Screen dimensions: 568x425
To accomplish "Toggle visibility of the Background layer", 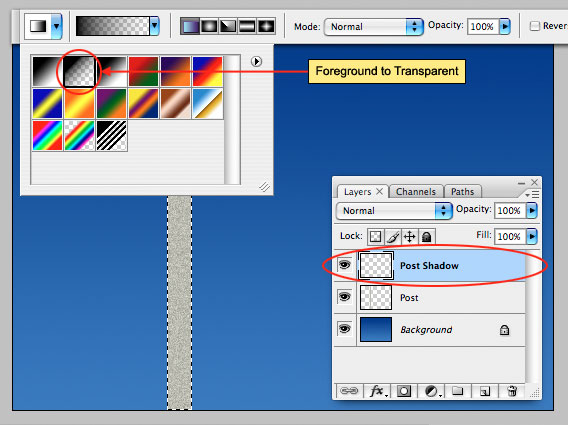I will click(x=344, y=329).
